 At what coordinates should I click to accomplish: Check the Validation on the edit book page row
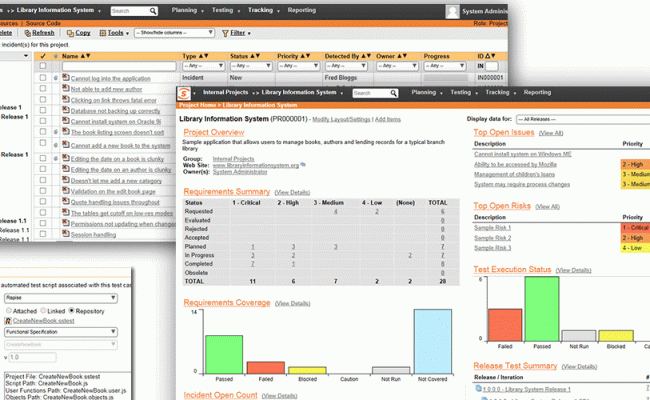(43, 191)
